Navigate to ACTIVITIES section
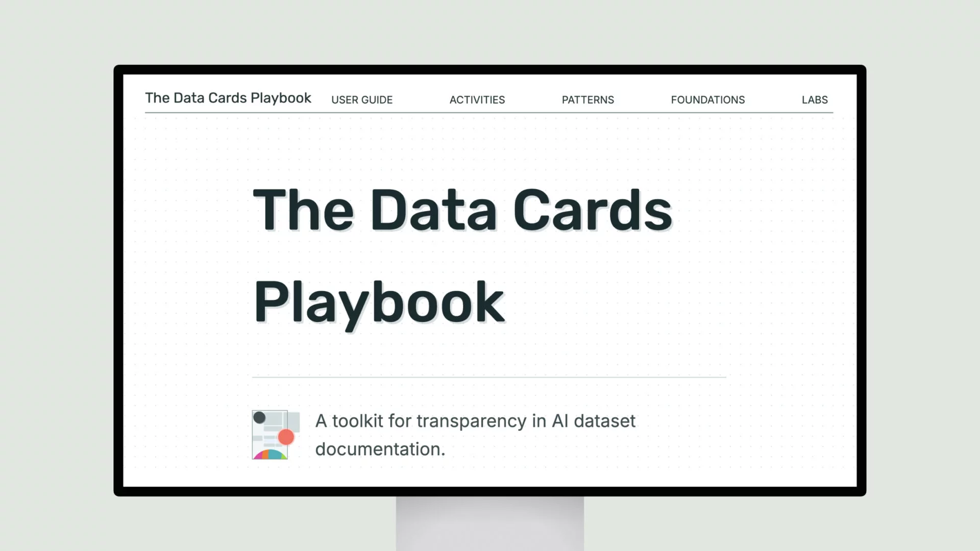The image size is (980, 551). pos(477,99)
